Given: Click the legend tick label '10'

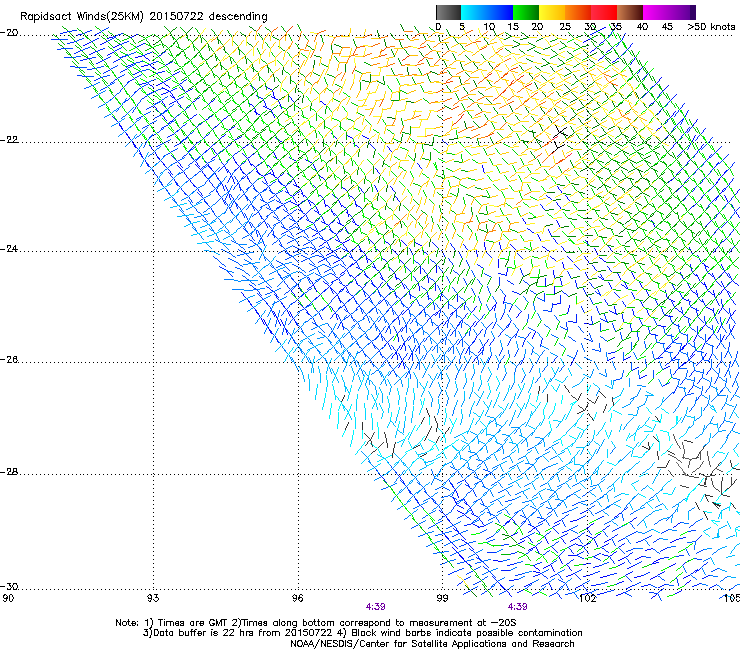Looking at the screenshot, I should coord(489,27).
